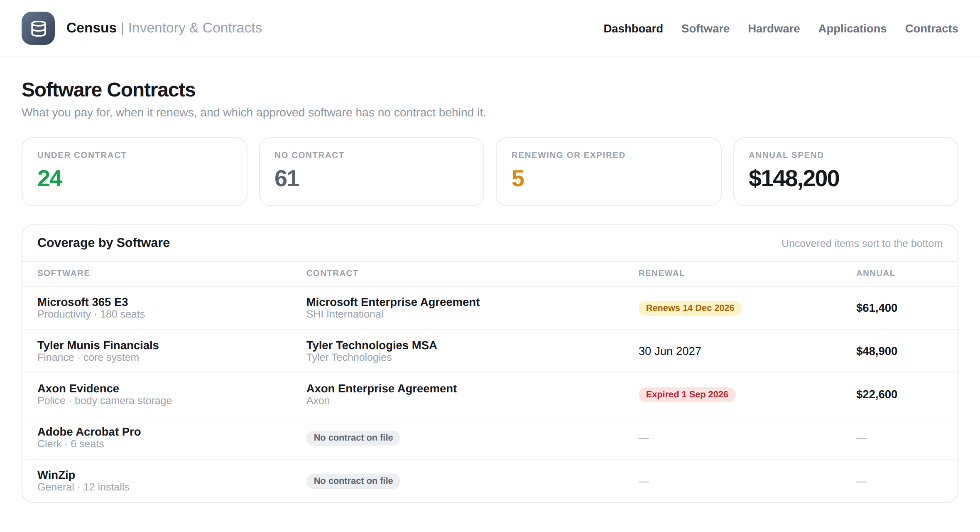Screen dimensions: 980x532
Task: Select the No Contract card showing 61
Action: [x=372, y=172]
